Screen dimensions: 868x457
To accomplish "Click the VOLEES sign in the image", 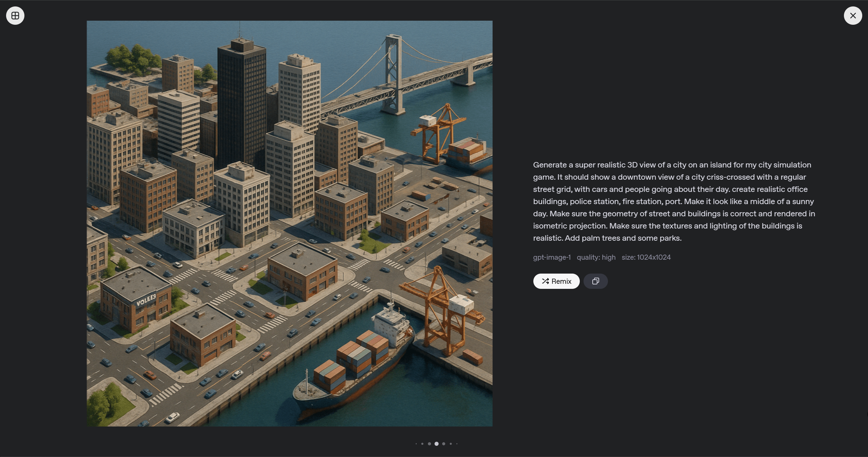I will coord(146,300).
